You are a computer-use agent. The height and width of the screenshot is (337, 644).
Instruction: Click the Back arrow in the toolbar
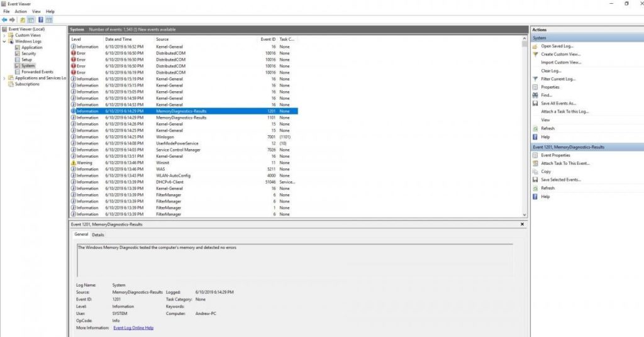pos(5,20)
